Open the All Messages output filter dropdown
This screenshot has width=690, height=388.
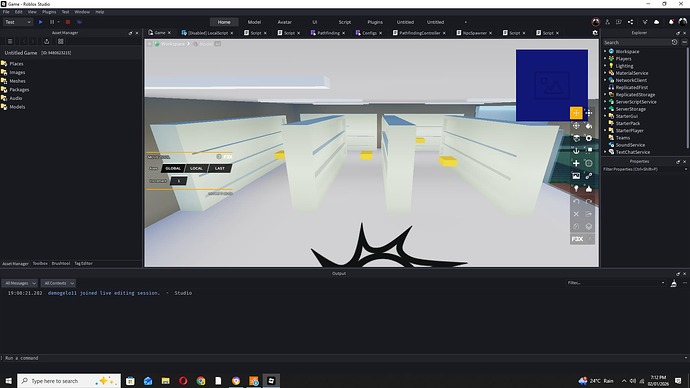(20, 283)
